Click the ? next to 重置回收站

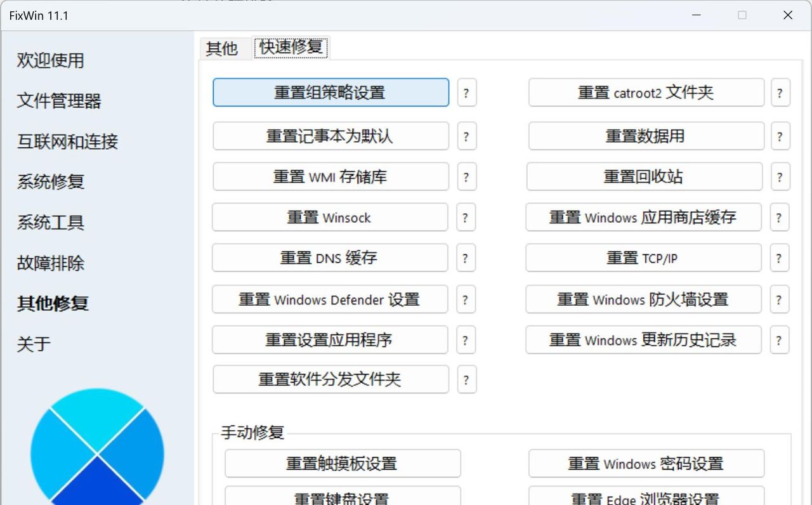point(780,177)
